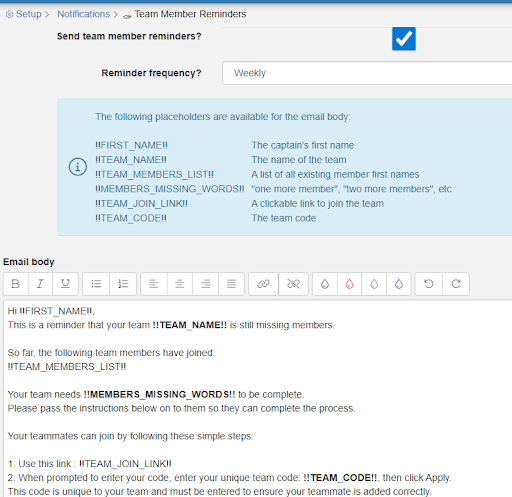Insert a numbered list

pyautogui.click(x=123, y=284)
